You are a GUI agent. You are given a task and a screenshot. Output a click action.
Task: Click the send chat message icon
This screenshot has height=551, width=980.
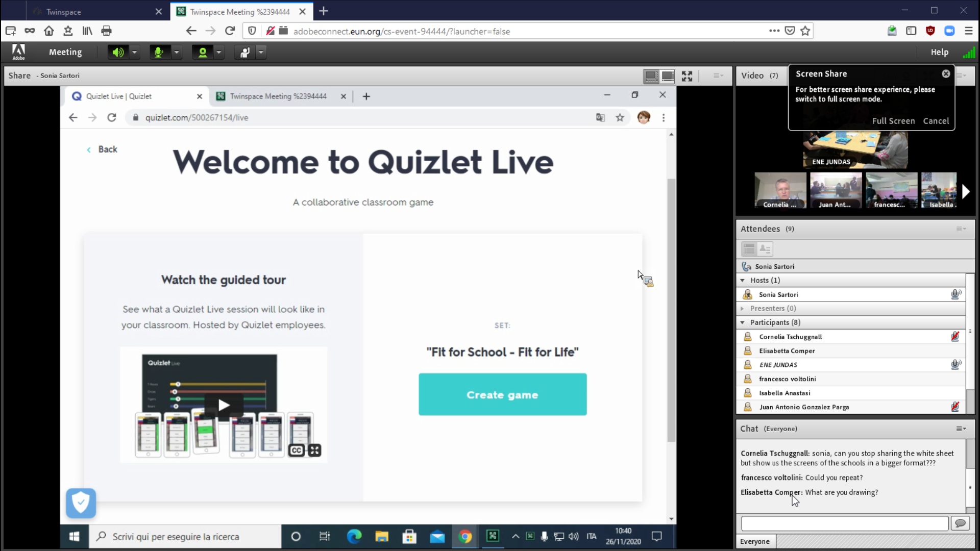pyautogui.click(x=960, y=523)
